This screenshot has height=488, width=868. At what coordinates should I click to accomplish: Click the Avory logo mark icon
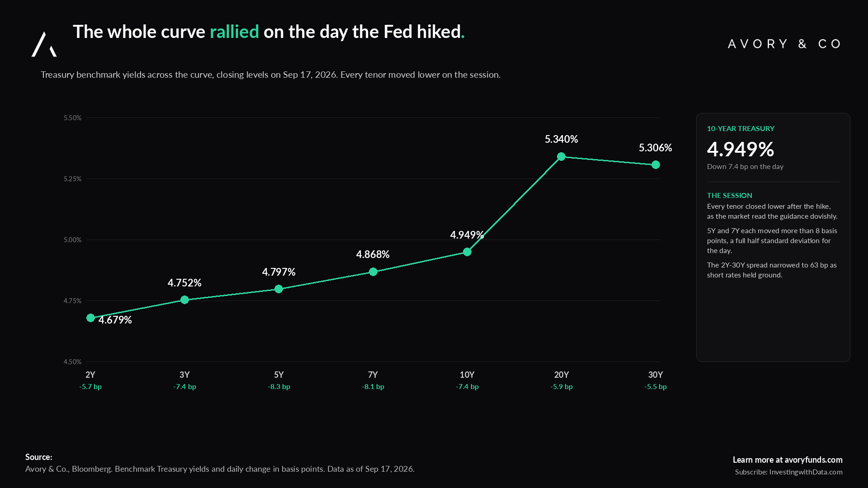(44, 44)
